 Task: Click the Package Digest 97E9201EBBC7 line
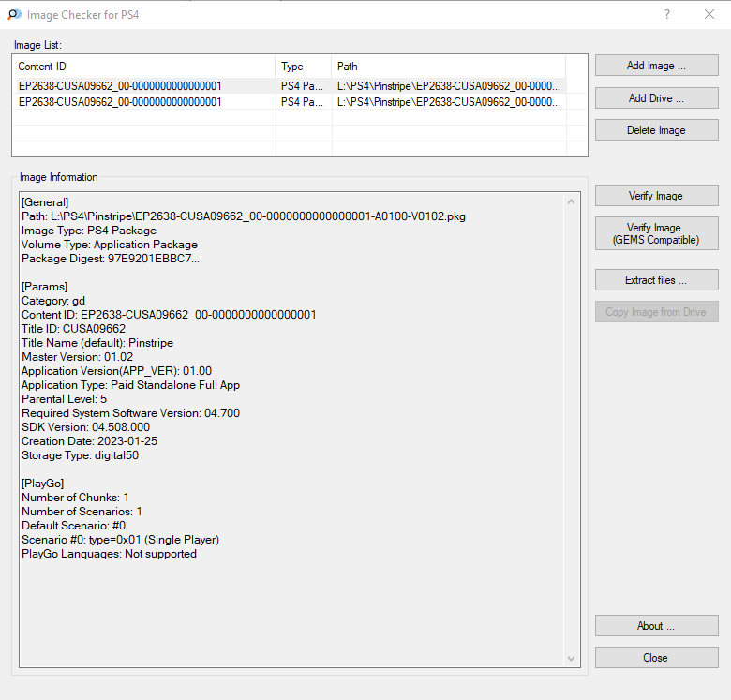click(111, 259)
